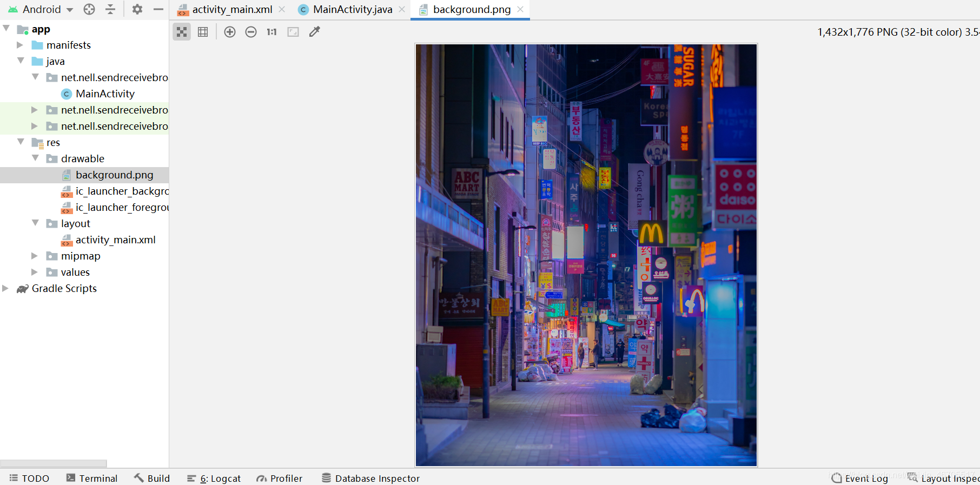Select the manifests folder row
980x485 pixels.
tap(84, 45)
